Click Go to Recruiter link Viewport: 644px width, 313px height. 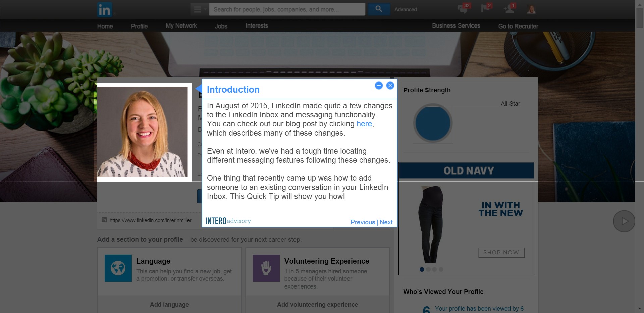pyautogui.click(x=518, y=26)
